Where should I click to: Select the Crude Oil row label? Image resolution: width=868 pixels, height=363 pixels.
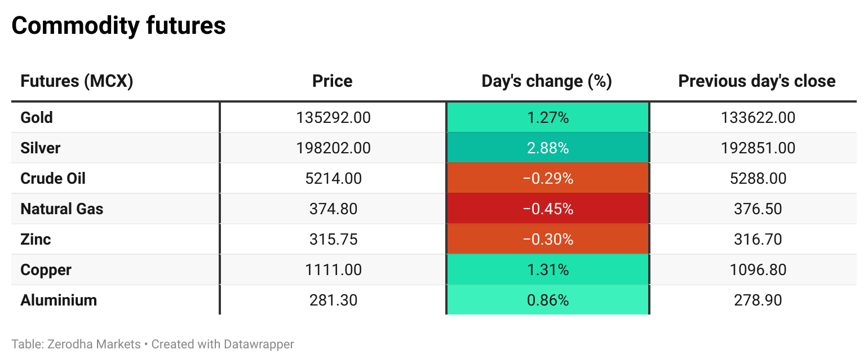click(53, 179)
